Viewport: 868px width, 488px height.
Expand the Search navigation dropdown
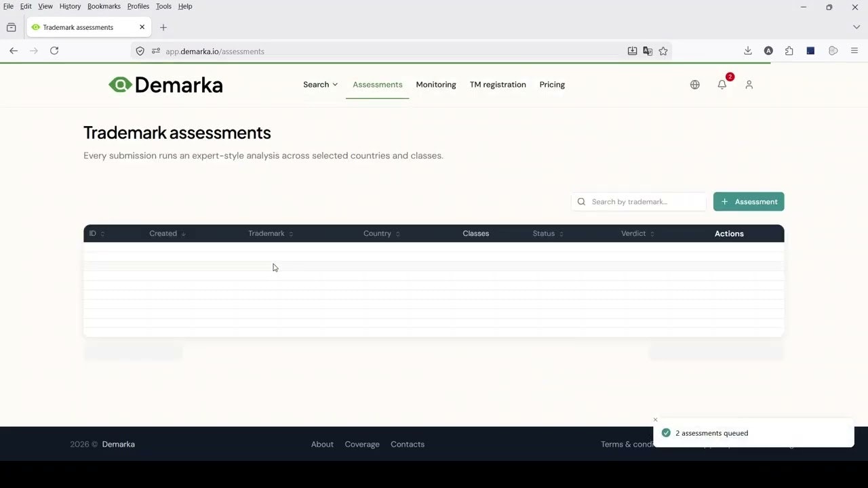(319, 84)
